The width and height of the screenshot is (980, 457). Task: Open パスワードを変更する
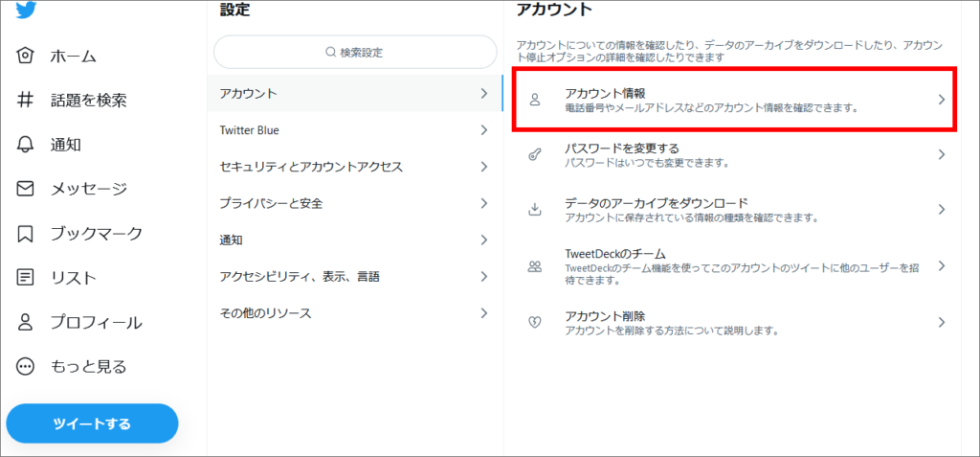734,155
